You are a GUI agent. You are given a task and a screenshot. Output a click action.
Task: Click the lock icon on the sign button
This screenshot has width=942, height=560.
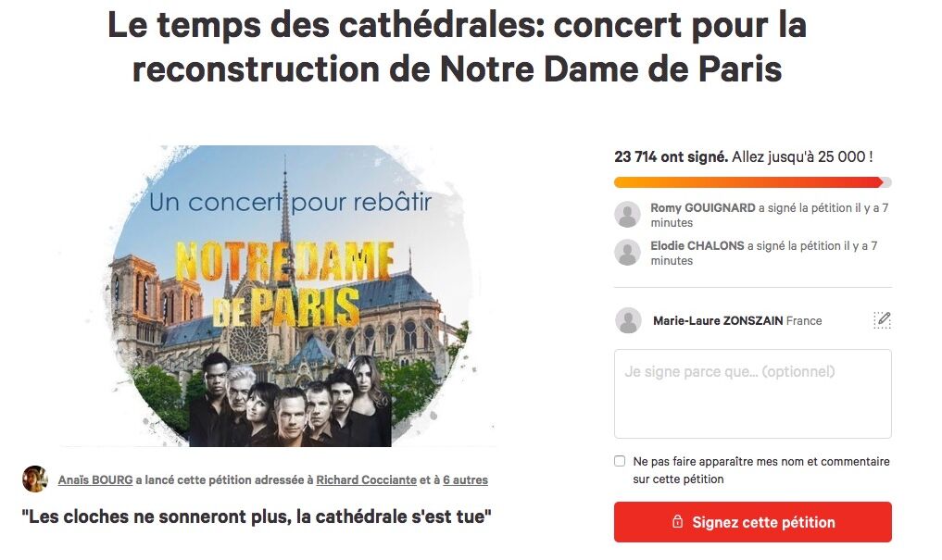677,521
